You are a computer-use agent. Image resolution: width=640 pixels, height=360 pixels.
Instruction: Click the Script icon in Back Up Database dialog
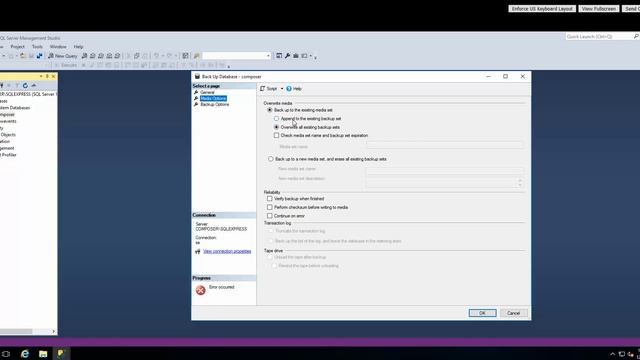(262, 89)
